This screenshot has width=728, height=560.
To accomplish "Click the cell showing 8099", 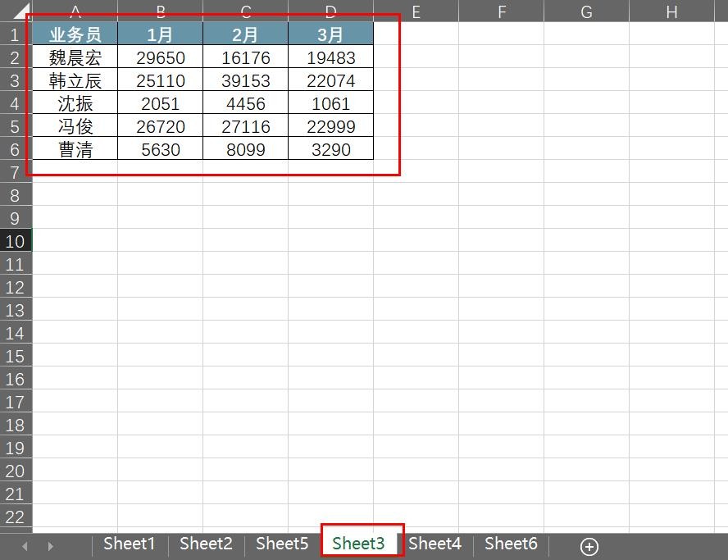I will click(x=245, y=149).
